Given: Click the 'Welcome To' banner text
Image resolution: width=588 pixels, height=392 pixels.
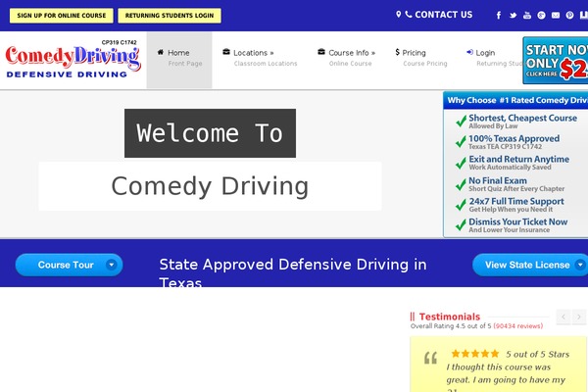Looking at the screenshot, I should tap(210, 133).
